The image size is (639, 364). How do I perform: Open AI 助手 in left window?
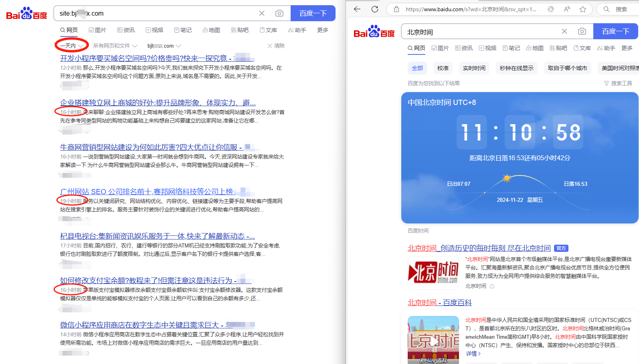[297, 30]
